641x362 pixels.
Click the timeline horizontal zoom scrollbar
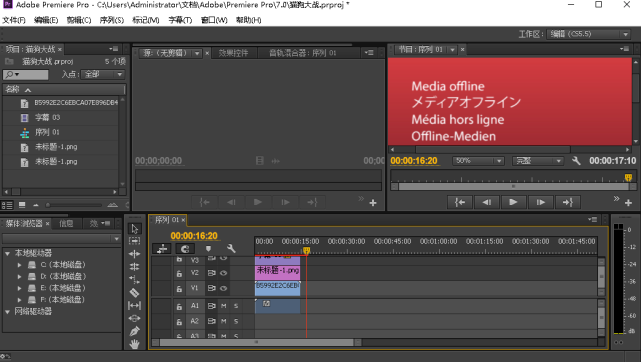click(x=257, y=342)
